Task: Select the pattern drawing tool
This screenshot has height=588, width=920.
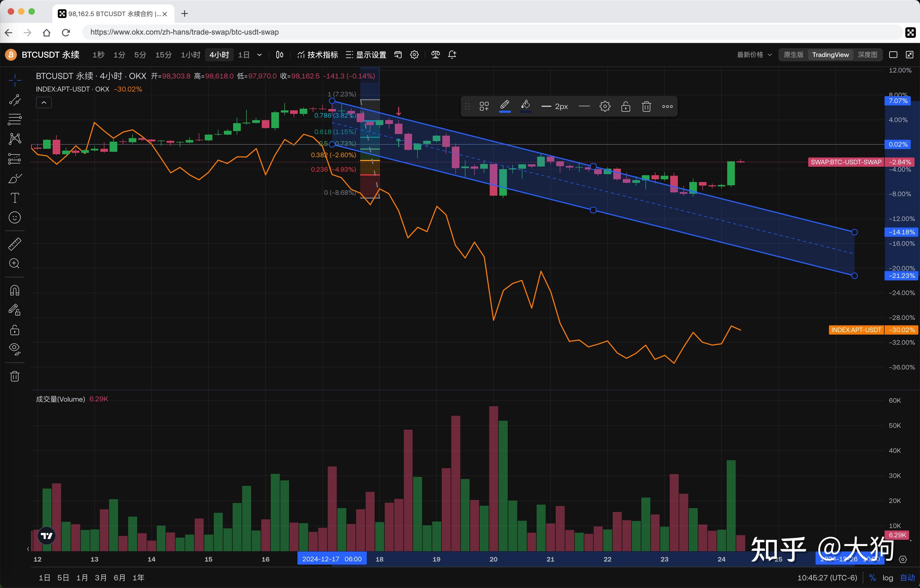Action: pos(14,139)
